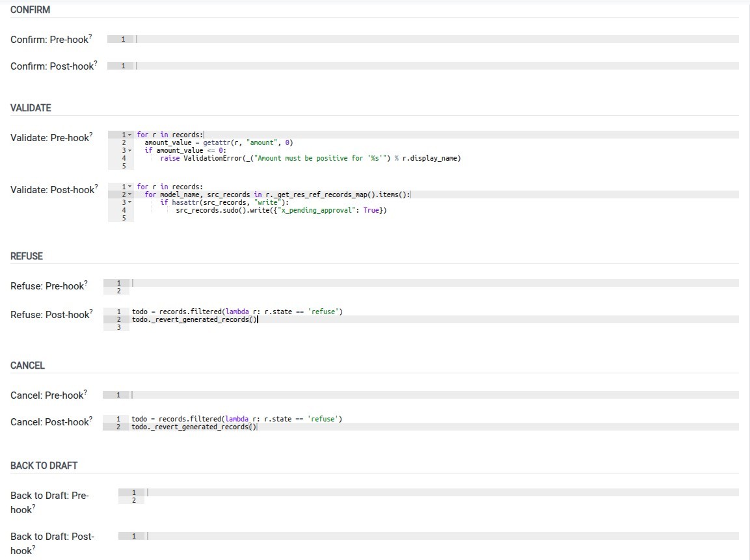750x560 pixels.
Task: Click the 'Confirm: Pre-hook' field label
Action: [x=49, y=39]
